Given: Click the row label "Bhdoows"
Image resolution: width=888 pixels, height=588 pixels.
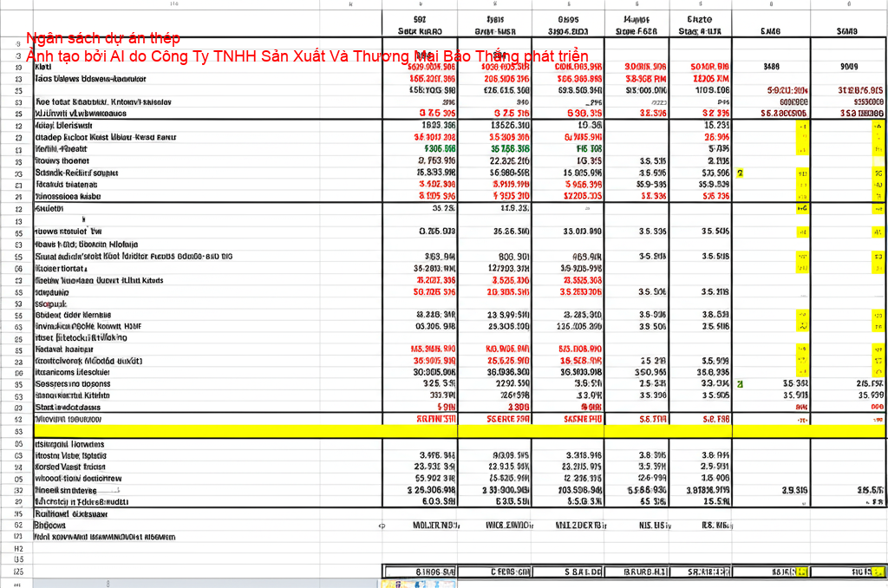Looking at the screenshot, I should coord(49,525).
